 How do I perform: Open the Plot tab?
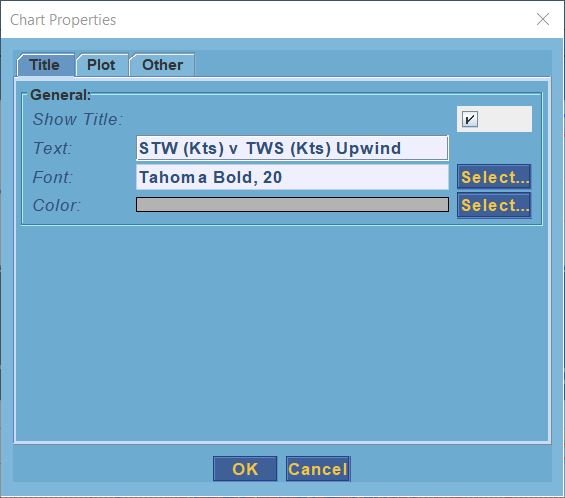click(102, 65)
